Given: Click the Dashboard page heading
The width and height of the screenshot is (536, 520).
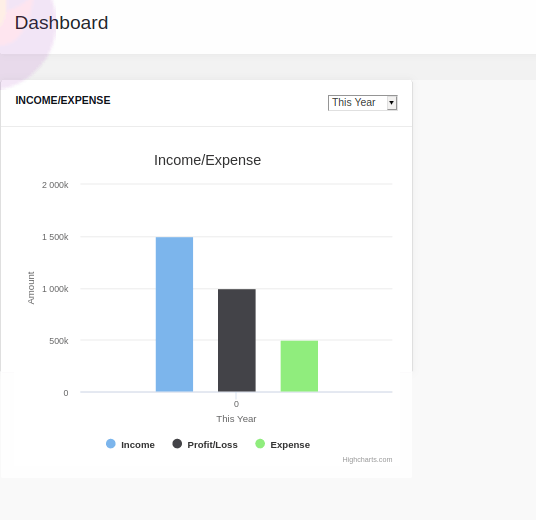Looking at the screenshot, I should point(62,23).
